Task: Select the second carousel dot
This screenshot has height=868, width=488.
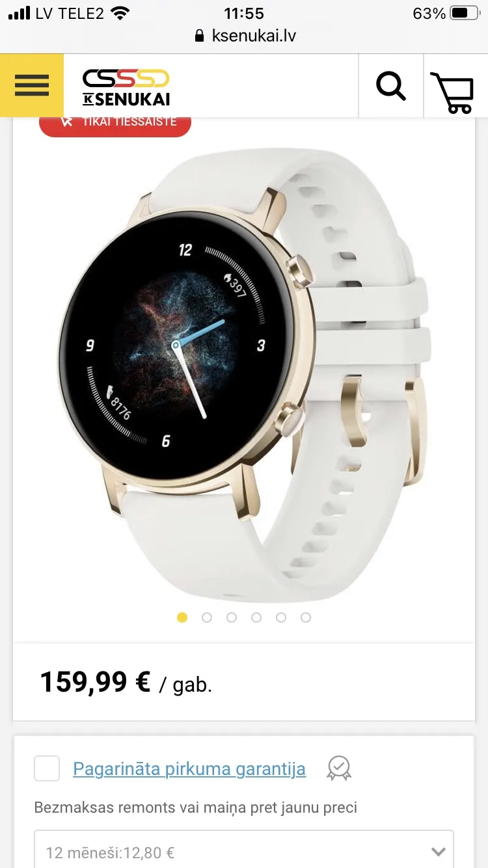Action: pos(207,617)
